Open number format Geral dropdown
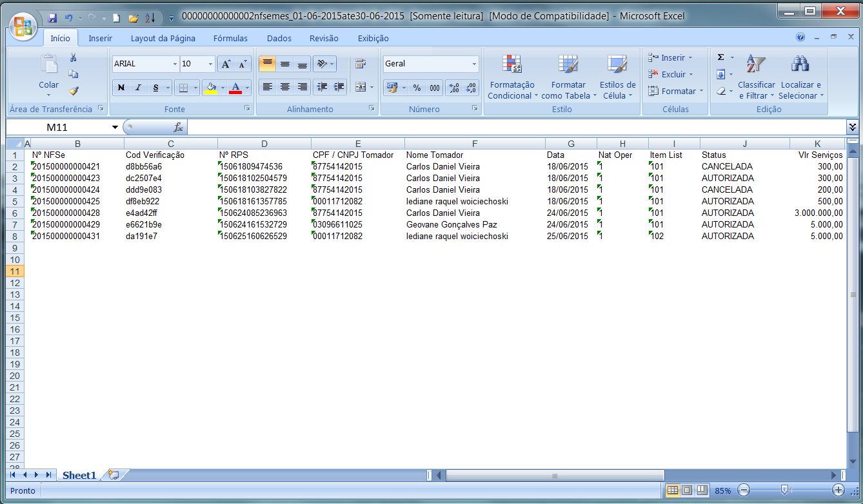 pos(474,64)
